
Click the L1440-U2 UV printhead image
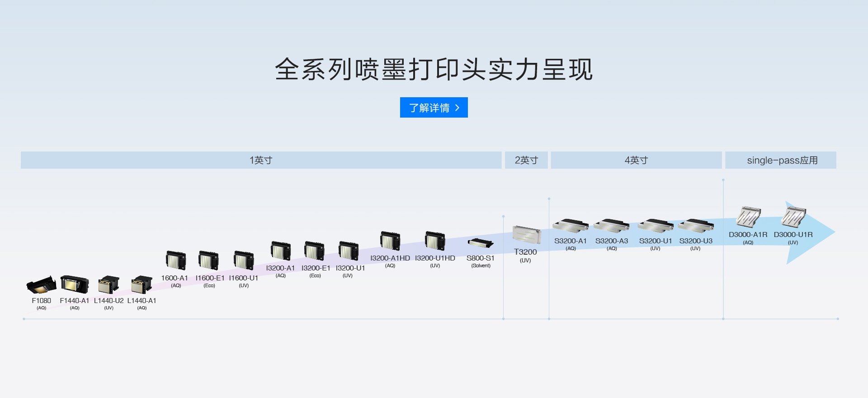[108, 285]
